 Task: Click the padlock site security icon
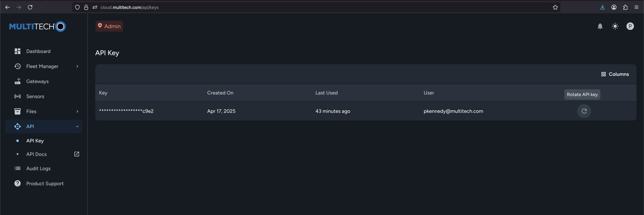[x=86, y=7]
